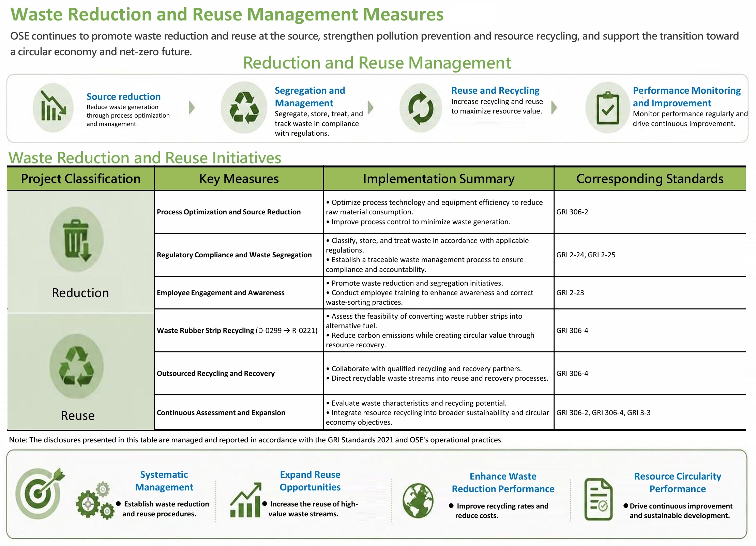This screenshot has width=756, height=546.
Task: Click 'Assess the feasibility of converting' summary cell
Action: (x=439, y=331)
